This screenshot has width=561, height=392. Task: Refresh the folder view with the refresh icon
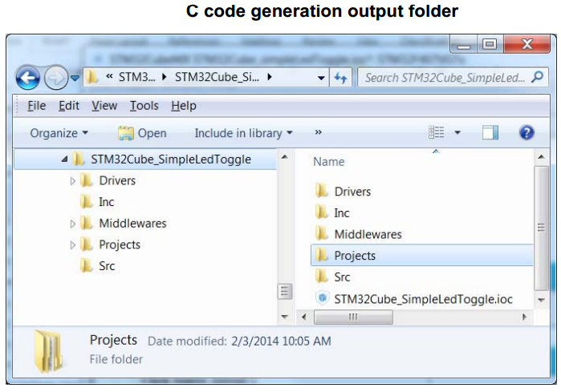(x=340, y=78)
